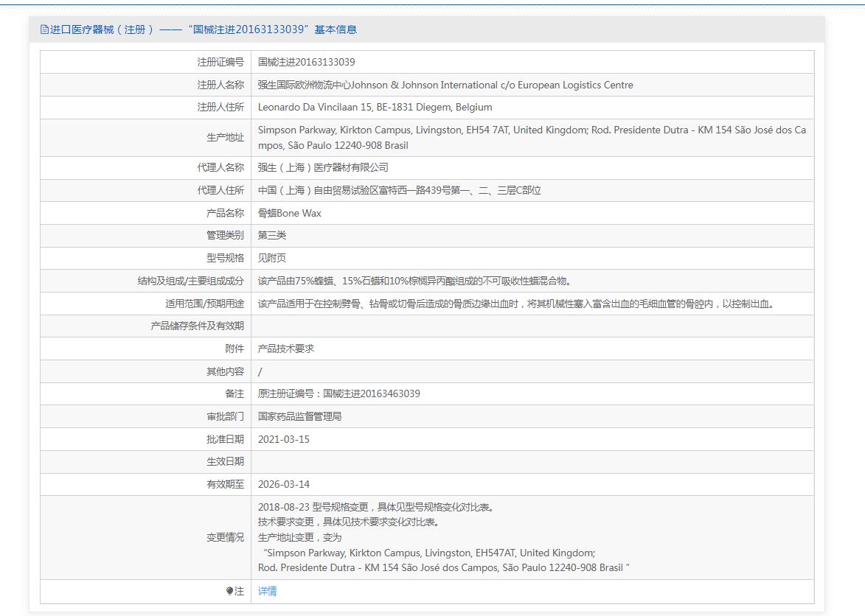
Task: Select change entry 2018-08-23 型号规格变更
Action: (376, 507)
